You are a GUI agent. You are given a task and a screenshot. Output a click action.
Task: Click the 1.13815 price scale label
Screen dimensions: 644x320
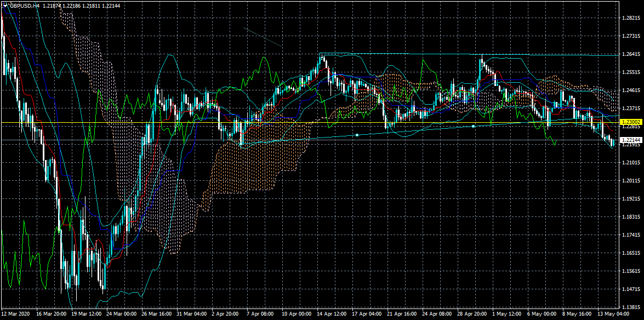pyautogui.click(x=631, y=307)
